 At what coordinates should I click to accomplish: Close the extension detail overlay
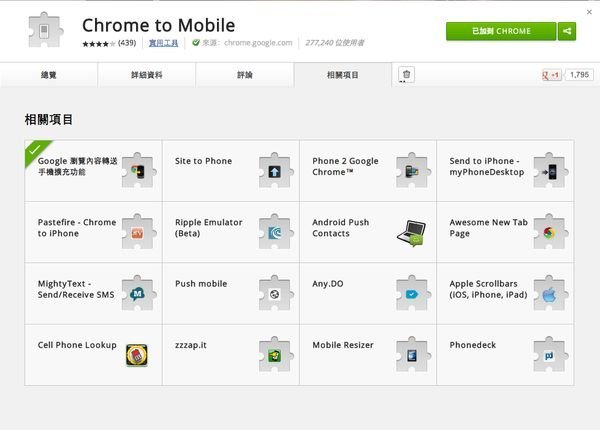[591, 8]
